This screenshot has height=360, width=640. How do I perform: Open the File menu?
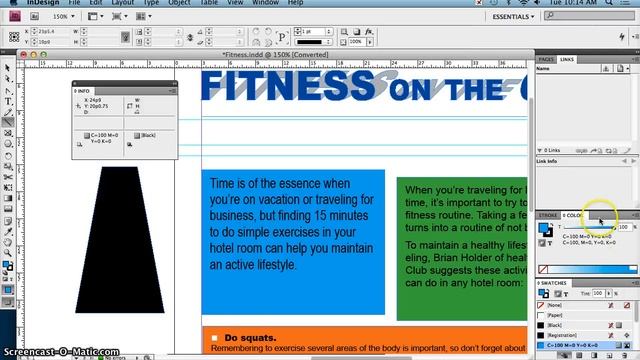74,3
